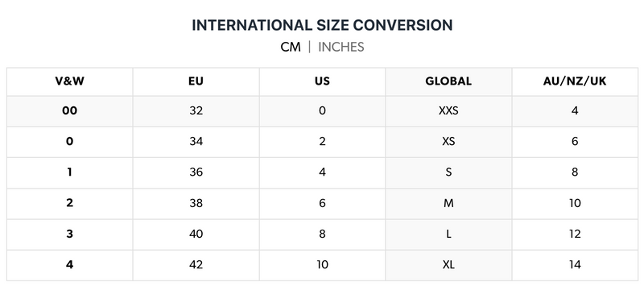
Task: Highlight the GLOBAL column header
Action: pos(448,81)
